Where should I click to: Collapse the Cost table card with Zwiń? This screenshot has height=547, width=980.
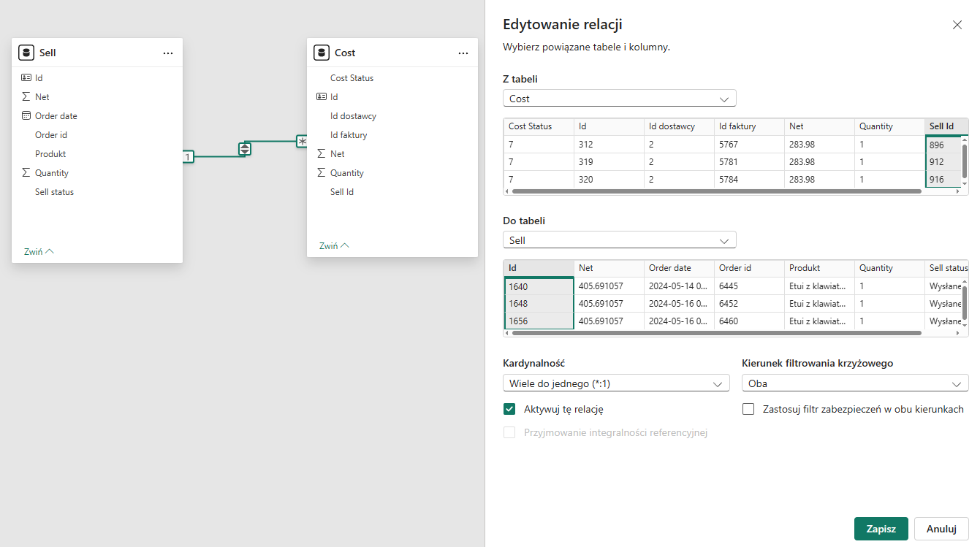click(334, 245)
